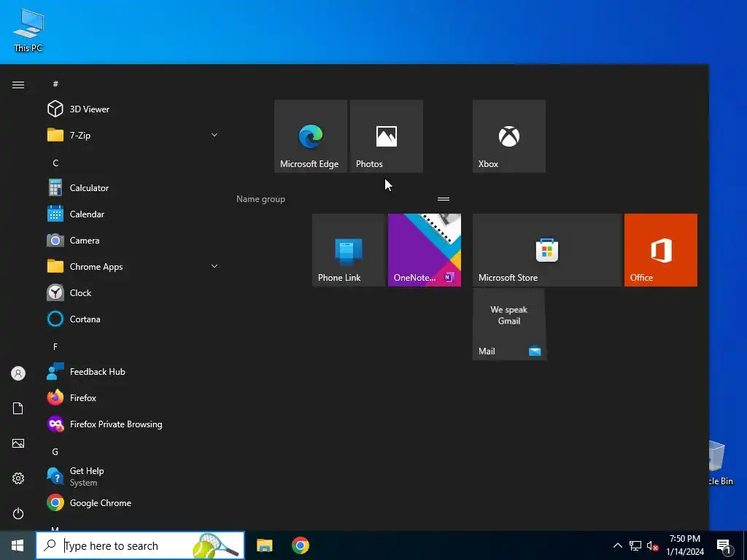Open the user account menu
This screenshot has height=560, width=747.
click(18, 373)
